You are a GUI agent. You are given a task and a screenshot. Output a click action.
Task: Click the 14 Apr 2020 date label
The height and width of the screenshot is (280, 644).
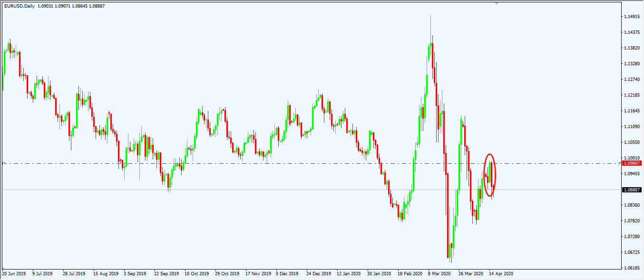tap(502, 274)
